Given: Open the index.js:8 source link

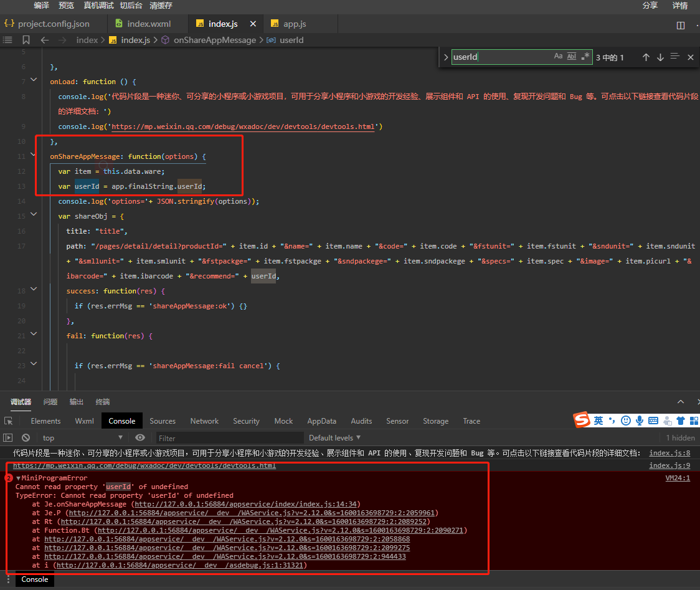Looking at the screenshot, I should [669, 453].
